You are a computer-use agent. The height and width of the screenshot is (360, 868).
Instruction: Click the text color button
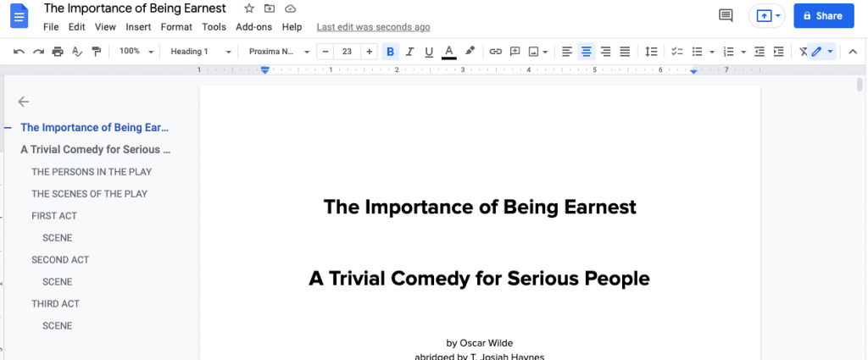(448, 52)
